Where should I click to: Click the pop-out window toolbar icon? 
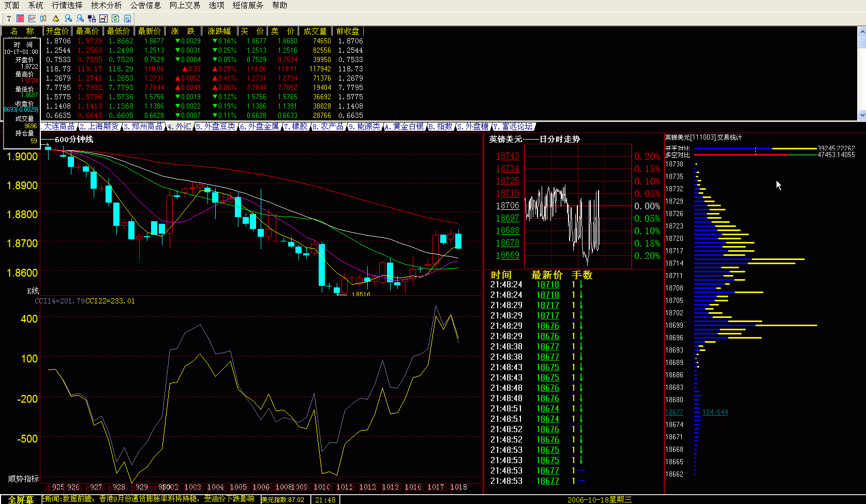click(103, 19)
